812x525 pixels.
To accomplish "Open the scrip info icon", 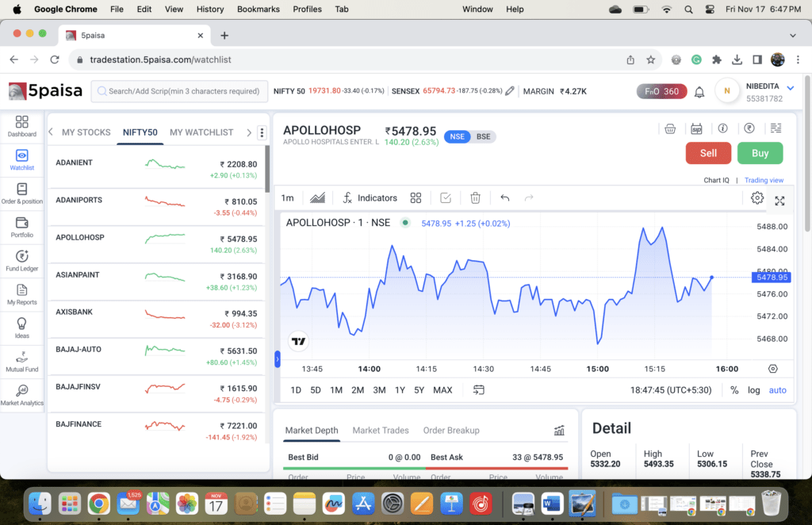I will point(723,128).
